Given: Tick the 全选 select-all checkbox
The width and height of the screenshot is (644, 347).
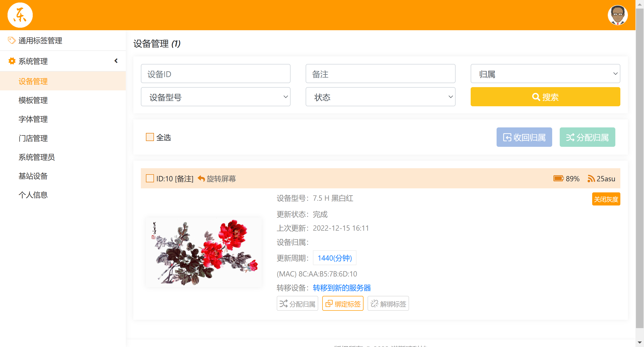Looking at the screenshot, I should coord(150,137).
